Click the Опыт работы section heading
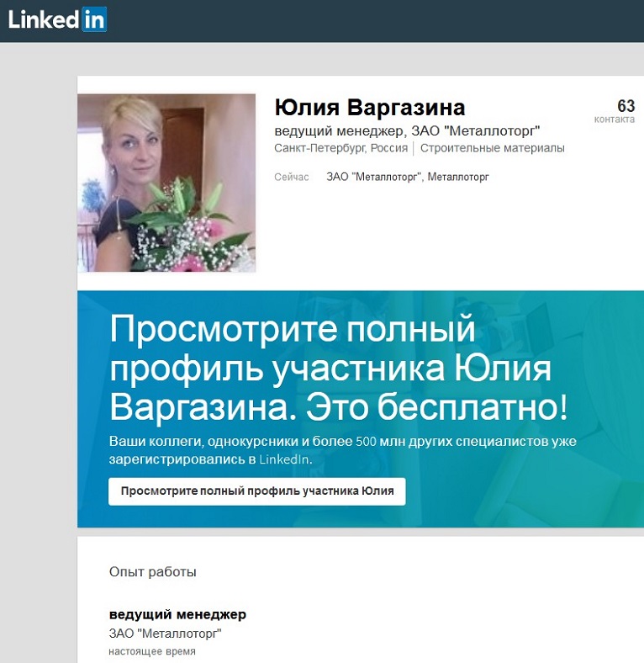The height and width of the screenshot is (663, 644). click(152, 571)
